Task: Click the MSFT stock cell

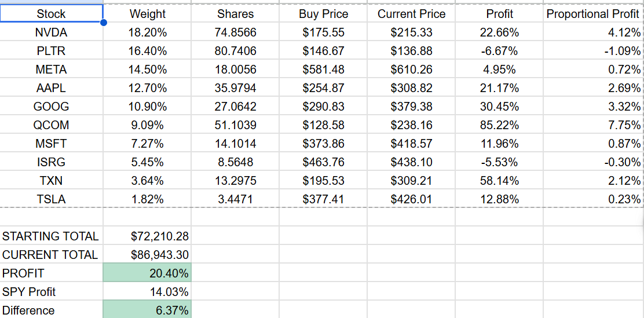Action: pyautogui.click(x=52, y=144)
